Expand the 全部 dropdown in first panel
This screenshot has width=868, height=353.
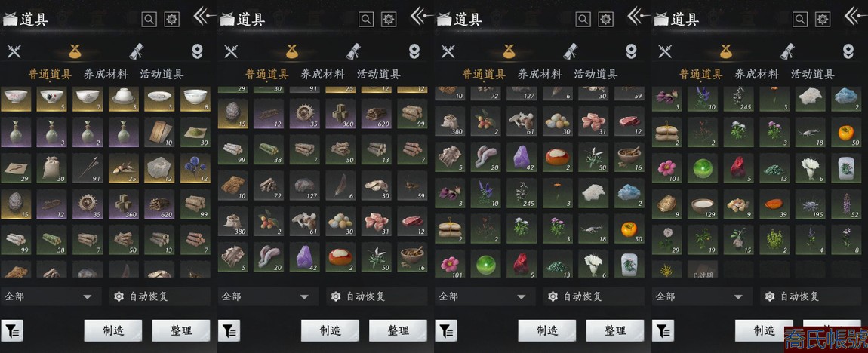[x=51, y=296]
